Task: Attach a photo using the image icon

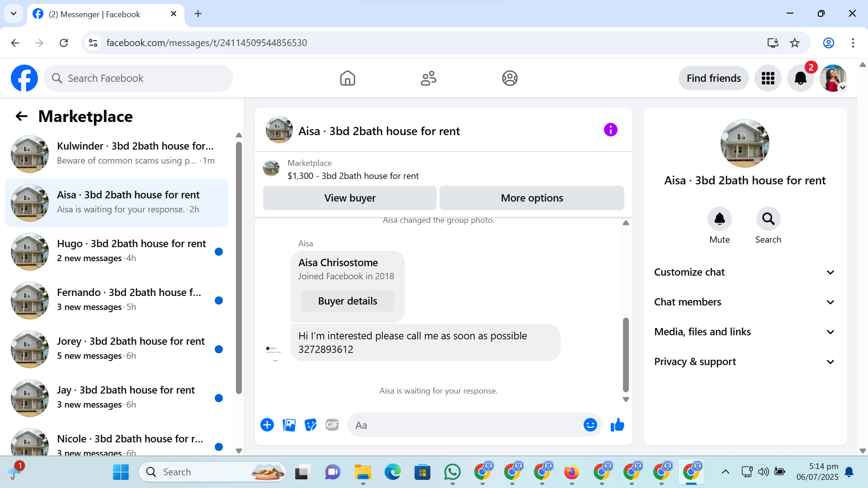Action: 289,425
